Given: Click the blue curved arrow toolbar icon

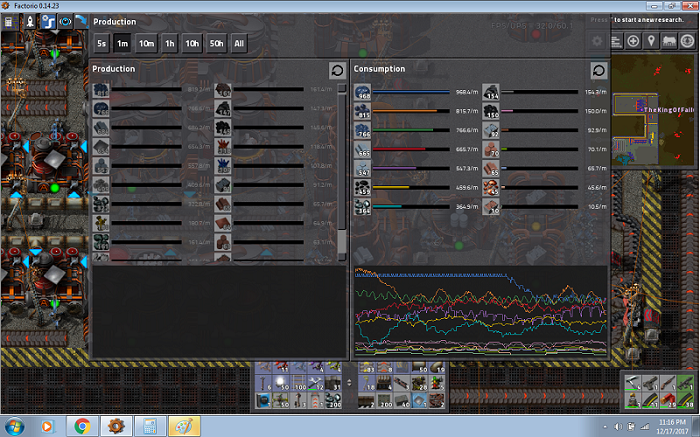Looking at the screenshot, I should coord(81,21).
